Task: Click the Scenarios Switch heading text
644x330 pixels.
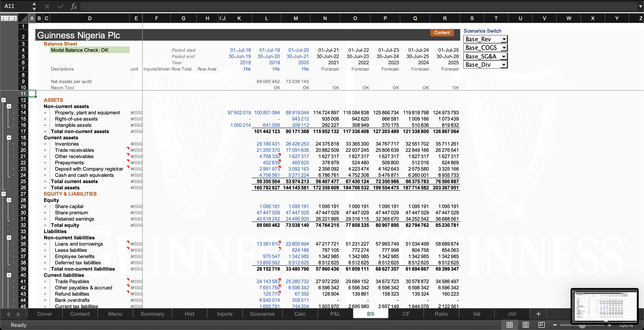Action: (x=482, y=31)
